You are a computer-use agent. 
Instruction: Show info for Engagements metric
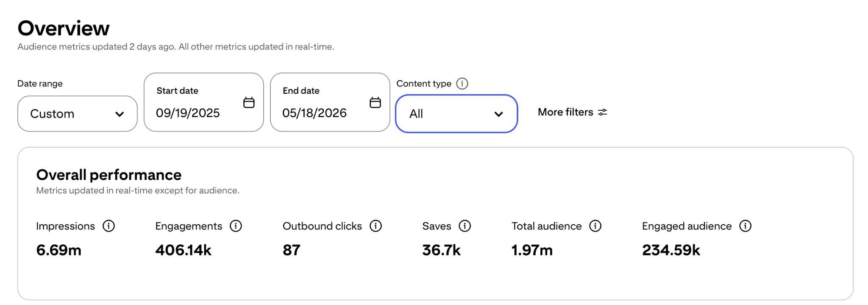[x=236, y=226]
